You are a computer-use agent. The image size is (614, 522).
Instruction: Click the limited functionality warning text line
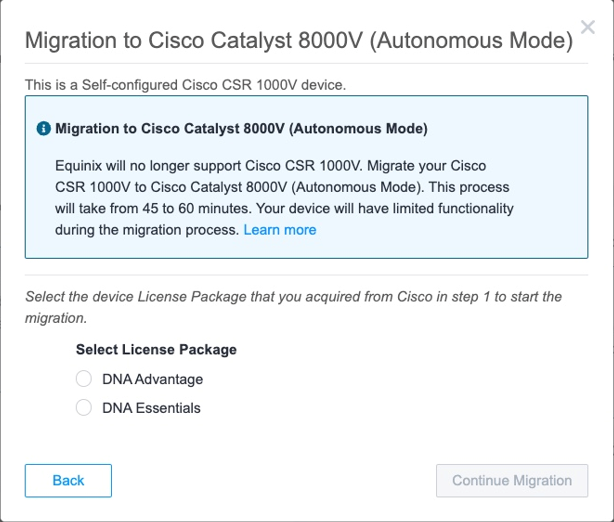pyautogui.click(x=385, y=208)
